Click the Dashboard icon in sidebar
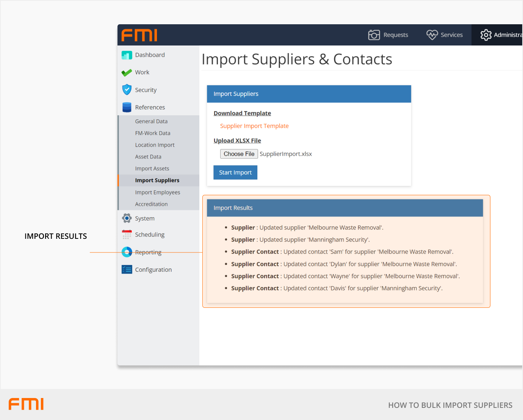523x420 pixels. point(127,55)
